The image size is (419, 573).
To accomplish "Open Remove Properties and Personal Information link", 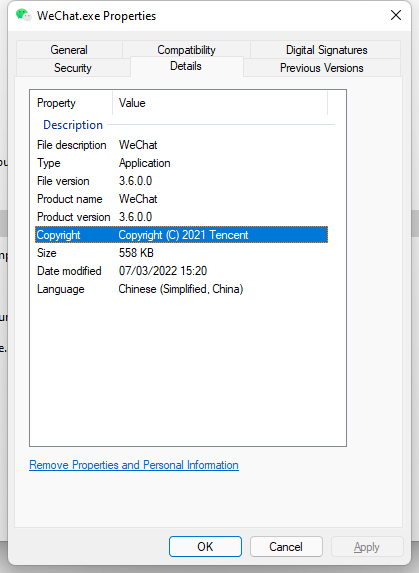I will pyautogui.click(x=134, y=465).
